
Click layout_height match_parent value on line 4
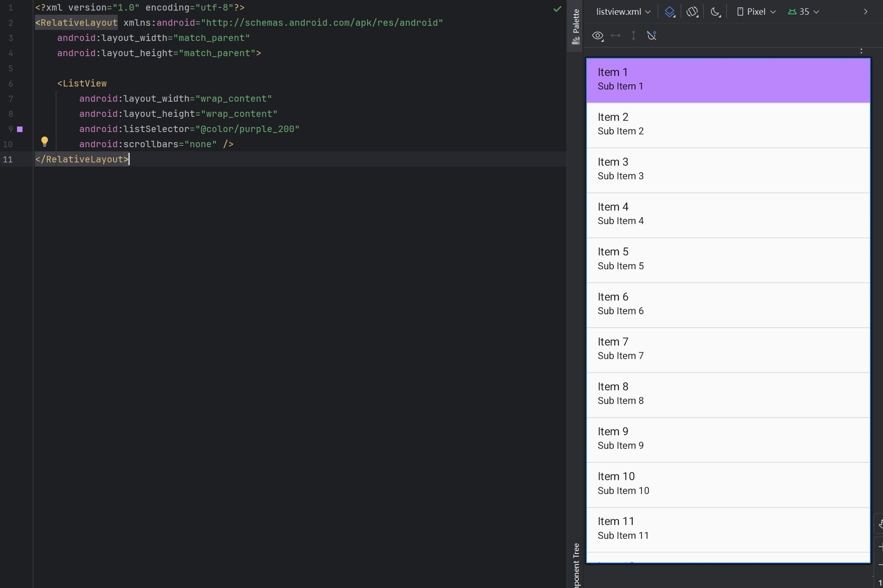[x=217, y=53]
